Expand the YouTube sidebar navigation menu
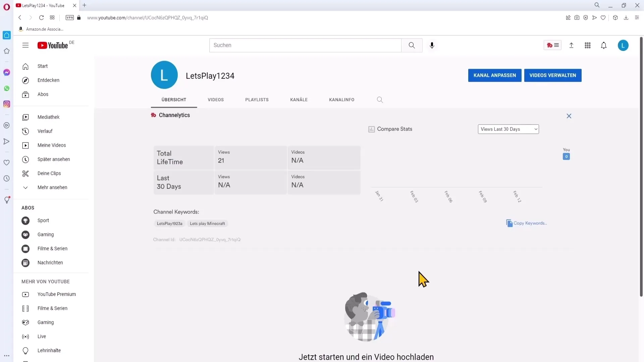Screen dimensions: 644x362 click(25, 45)
